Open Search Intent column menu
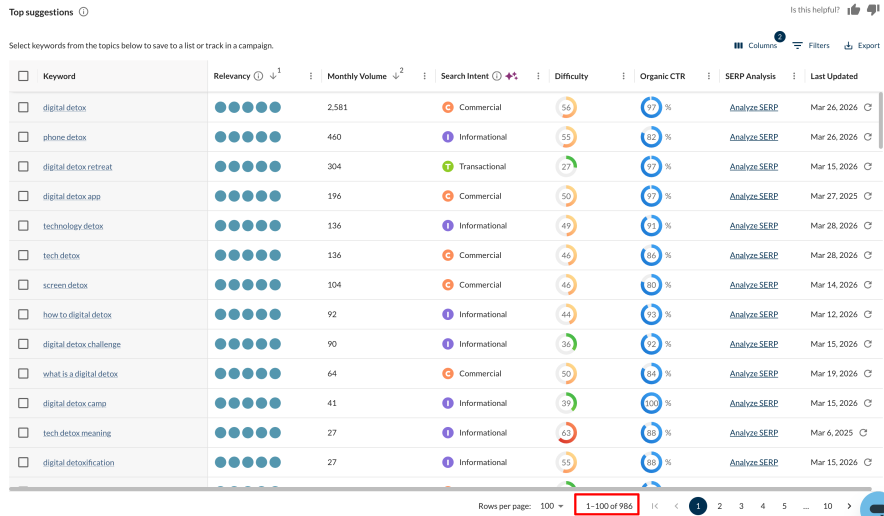 [x=538, y=76]
